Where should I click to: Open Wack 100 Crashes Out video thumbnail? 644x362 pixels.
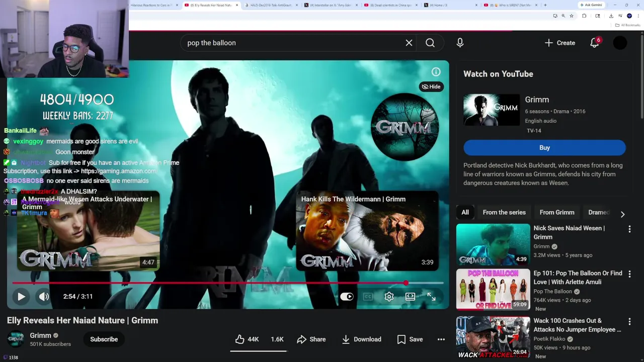pyautogui.click(x=493, y=337)
